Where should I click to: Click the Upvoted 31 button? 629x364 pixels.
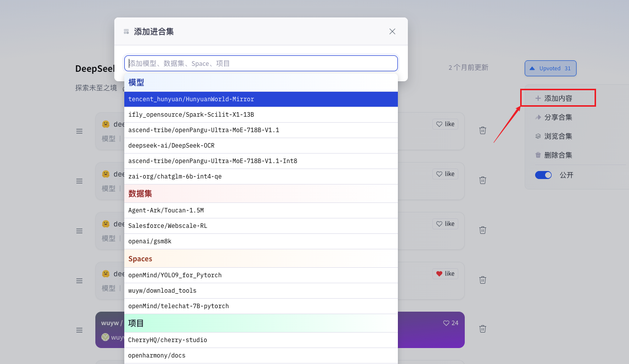tap(550, 68)
